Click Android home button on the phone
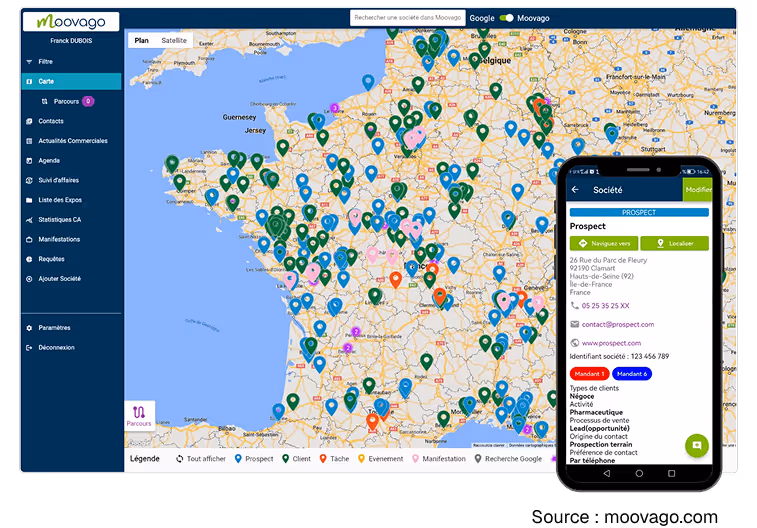The width and height of the screenshot is (757, 528). click(x=639, y=473)
